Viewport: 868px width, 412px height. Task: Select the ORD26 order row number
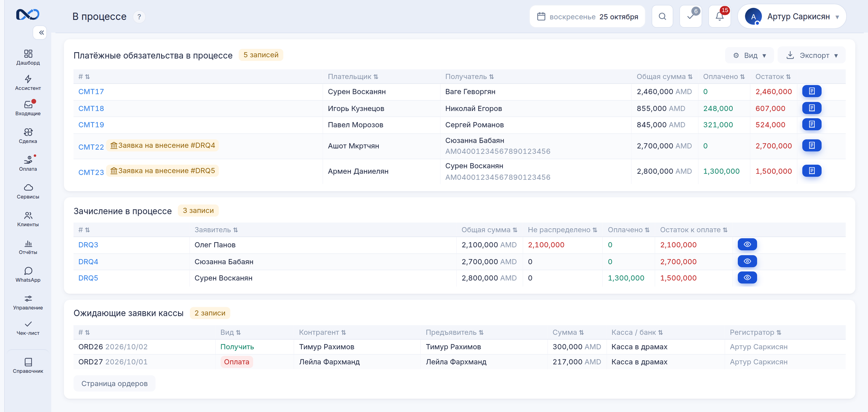pos(90,347)
